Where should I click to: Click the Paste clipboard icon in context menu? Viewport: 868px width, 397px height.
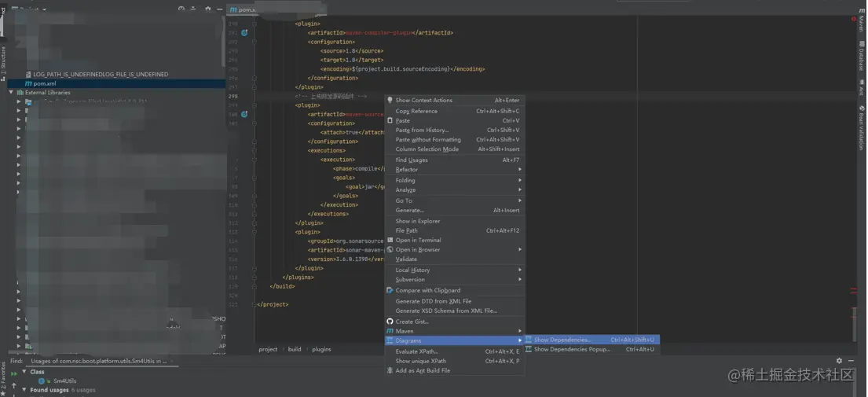390,120
